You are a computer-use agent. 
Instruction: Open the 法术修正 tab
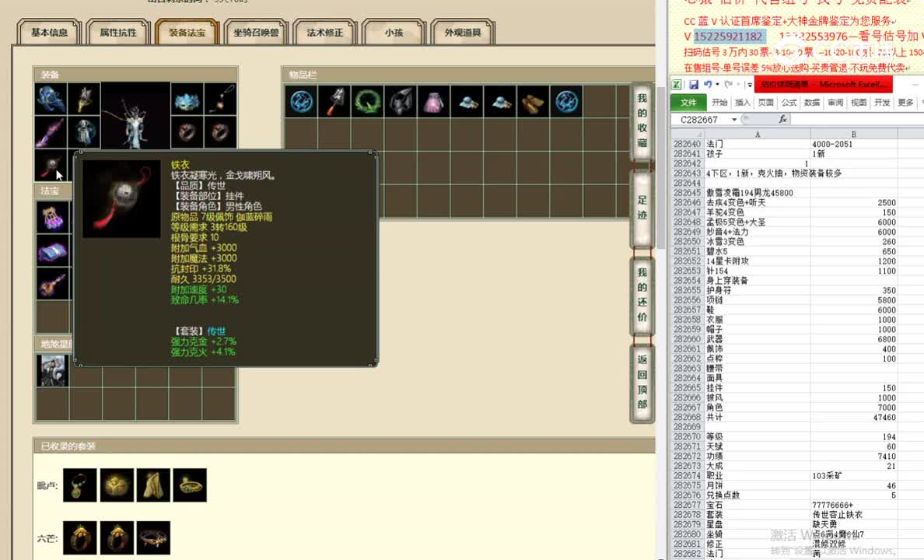click(x=324, y=33)
